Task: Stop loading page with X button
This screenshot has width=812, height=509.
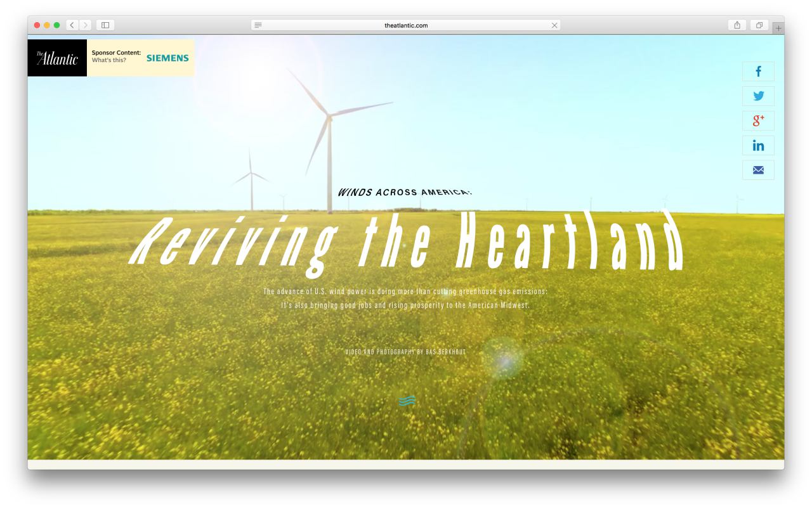Action: [x=554, y=25]
